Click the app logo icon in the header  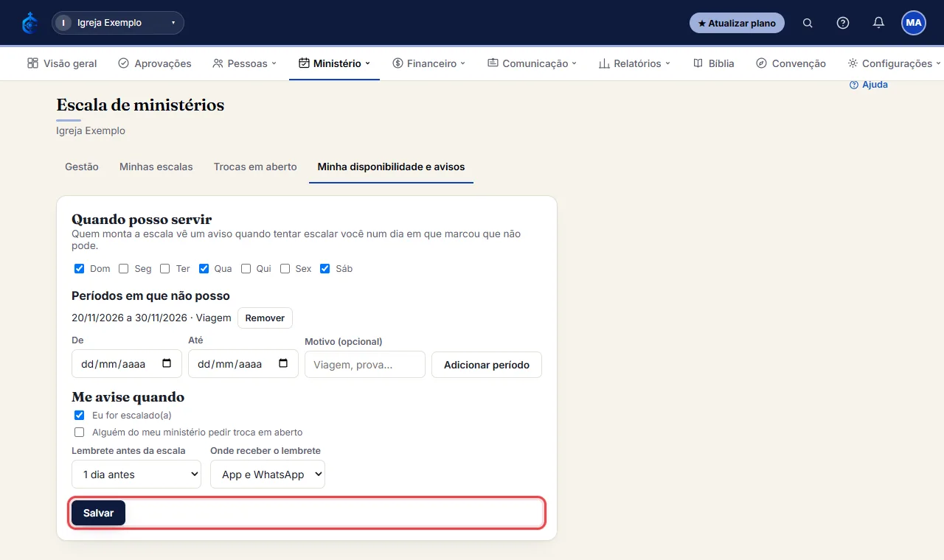tap(29, 23)
